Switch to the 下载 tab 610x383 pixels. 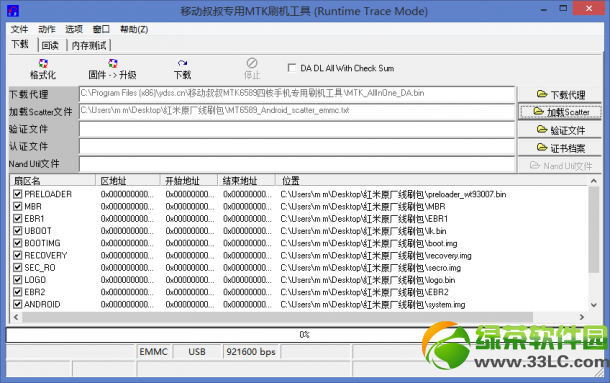click(x=20, y=44)
